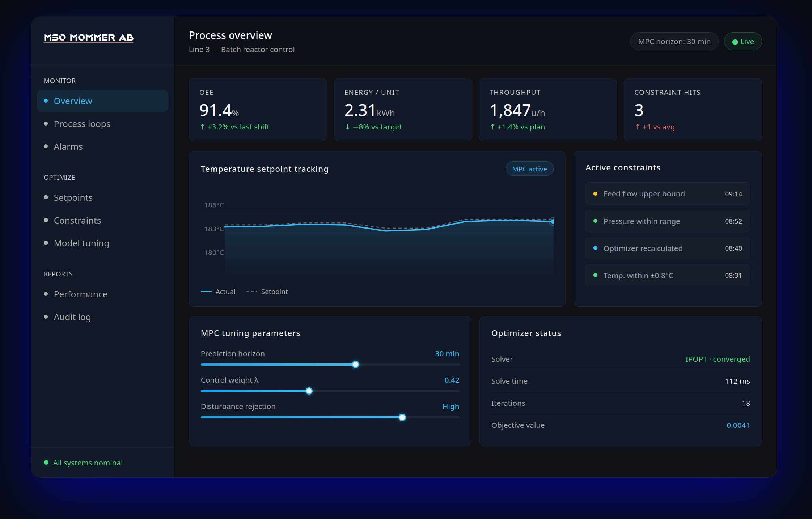Select Constraints in the sidebar
812x519 pixels.
pyautogui.click(x=77, y=220)
